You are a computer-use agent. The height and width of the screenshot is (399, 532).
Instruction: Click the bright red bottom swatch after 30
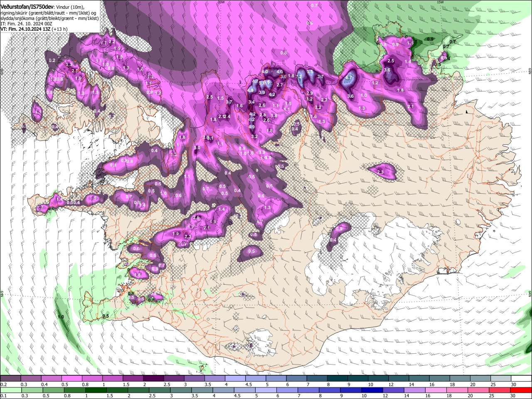point(521,390)
